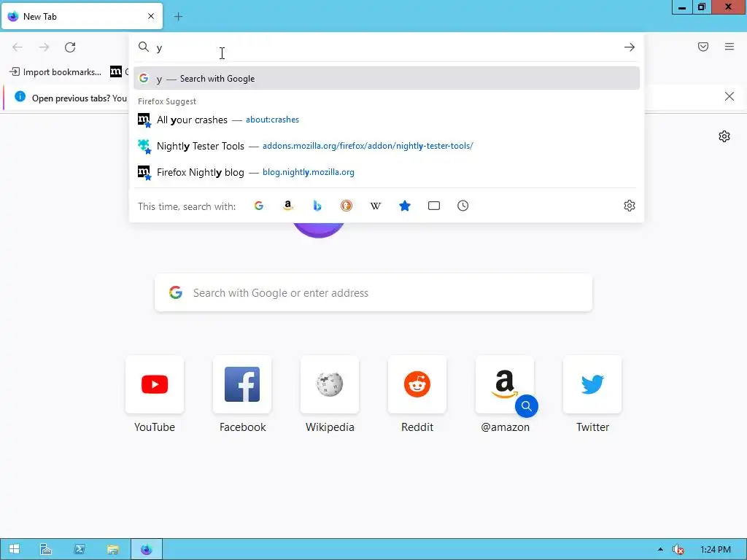Click Firefox Nightly taskbar button
The height and width of the screenshot is (560, 747).
pyautogui.click(x=147, y=549)
